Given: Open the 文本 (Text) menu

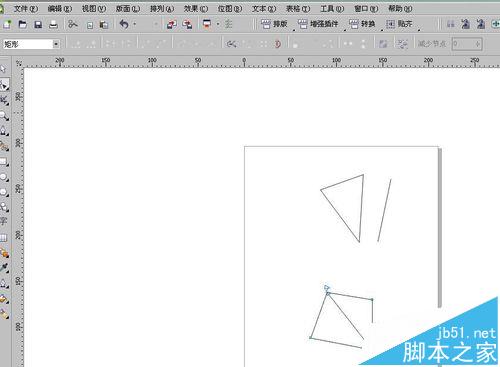Looking at the screenshot, I should pyautogui.click(x=264, y=8).
